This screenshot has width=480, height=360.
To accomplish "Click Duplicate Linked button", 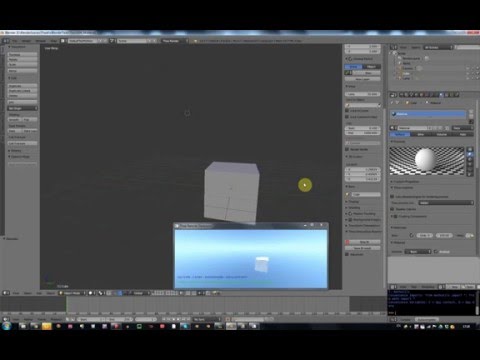I will click(x=22, y=91).
